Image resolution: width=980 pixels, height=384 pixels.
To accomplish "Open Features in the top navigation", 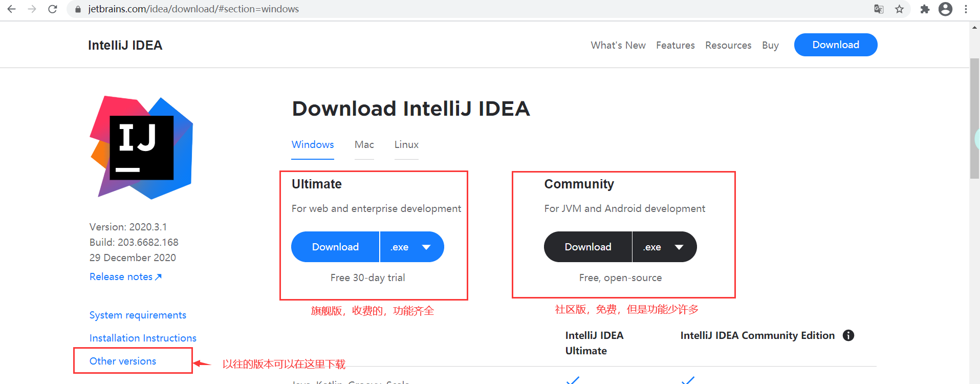I will pos(676,45).
